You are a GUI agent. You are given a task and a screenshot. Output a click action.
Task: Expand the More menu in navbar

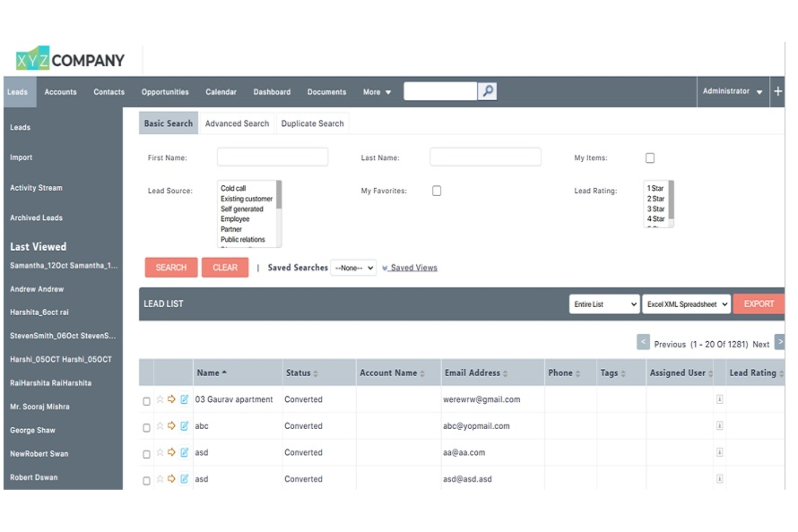click(376, 92)
